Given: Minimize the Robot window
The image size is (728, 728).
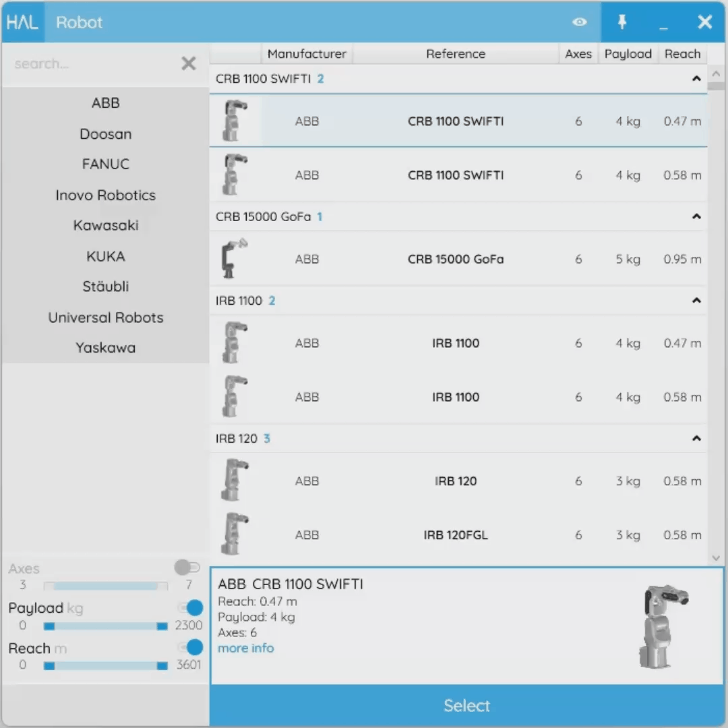Looking at the screenshot, I should pos(663,28).
